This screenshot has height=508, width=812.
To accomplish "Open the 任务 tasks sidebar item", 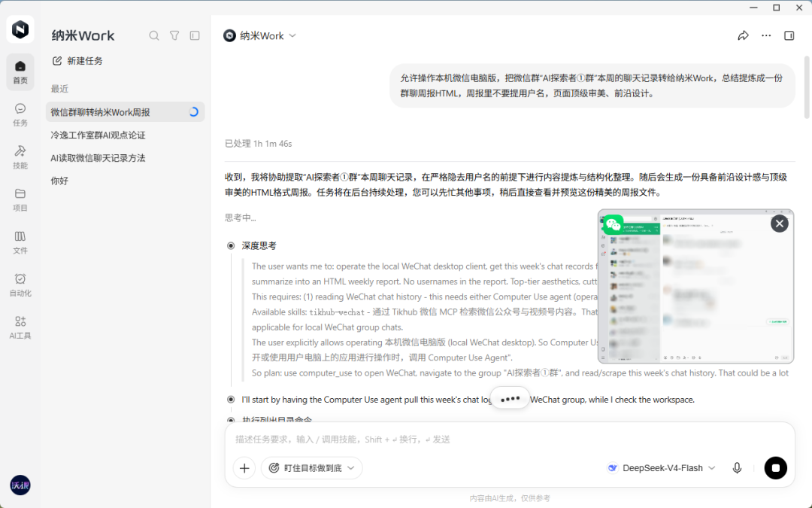I will (20, 114).
